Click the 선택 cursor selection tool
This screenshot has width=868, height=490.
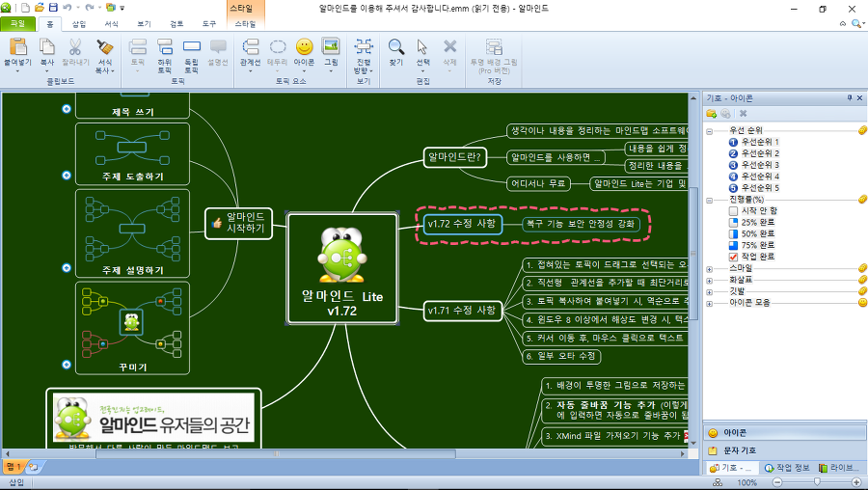click(422, 47)
